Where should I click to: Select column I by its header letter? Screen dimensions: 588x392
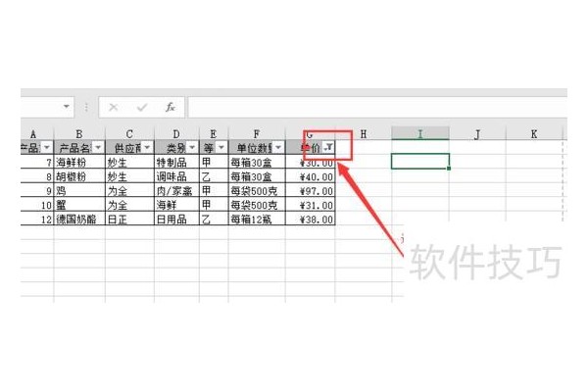[420, 133]
